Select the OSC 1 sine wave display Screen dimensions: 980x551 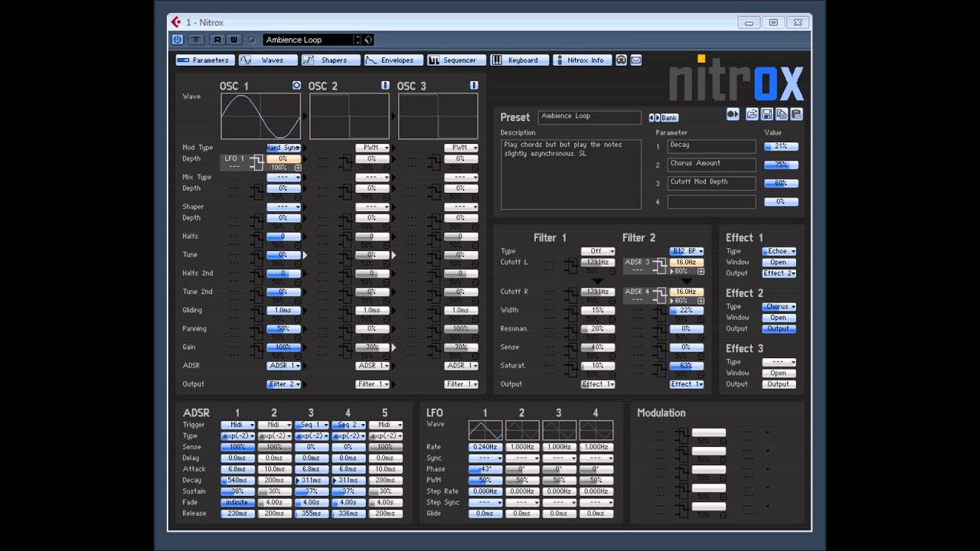(x=260, y=116)
